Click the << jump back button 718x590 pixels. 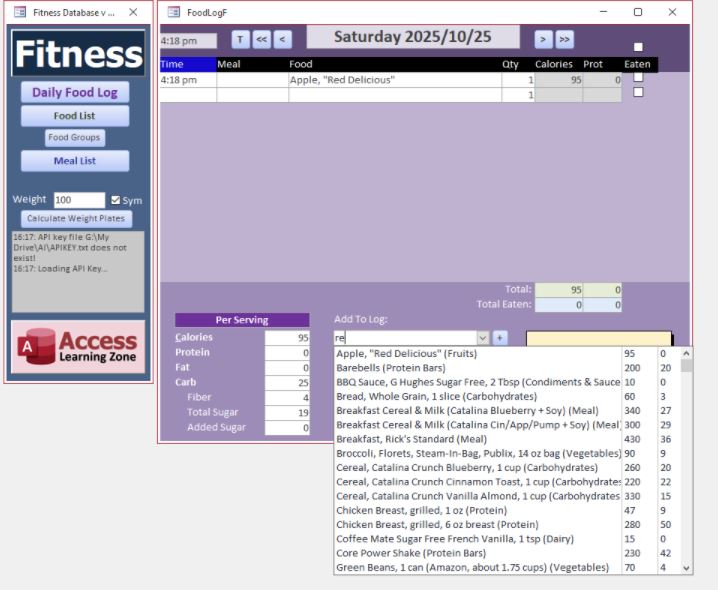coord(262,40)
